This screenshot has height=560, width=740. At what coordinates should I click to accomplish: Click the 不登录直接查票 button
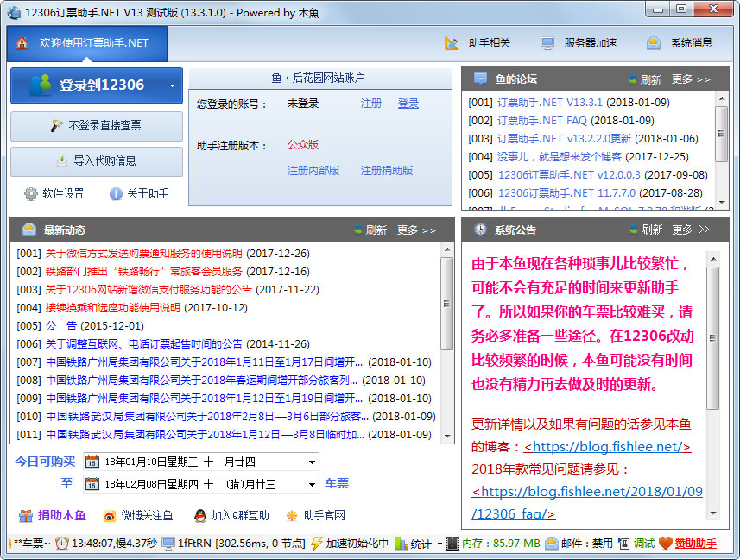click(97, 126)
